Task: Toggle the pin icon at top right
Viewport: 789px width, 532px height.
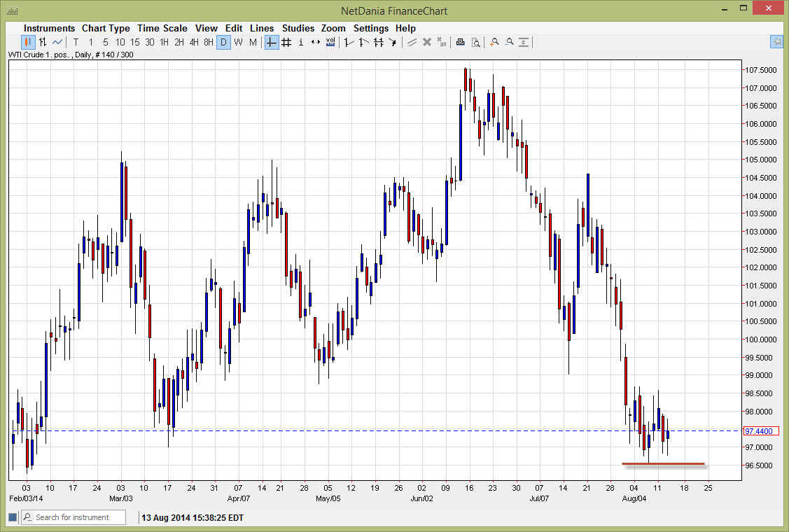Action: pyautogui.click(x=777, y=42)
